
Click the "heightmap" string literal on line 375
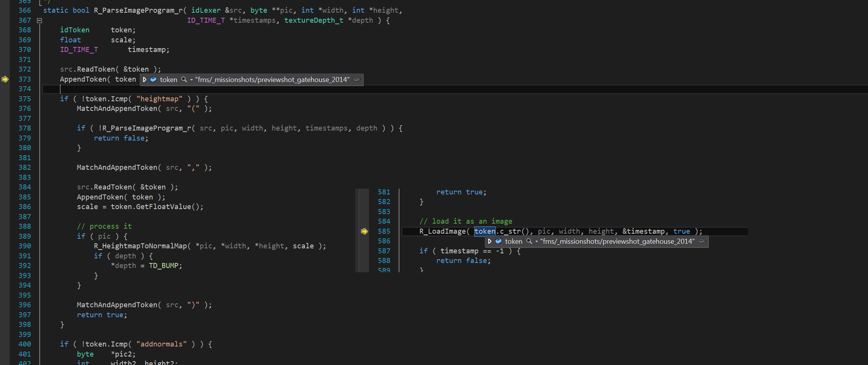159,99
